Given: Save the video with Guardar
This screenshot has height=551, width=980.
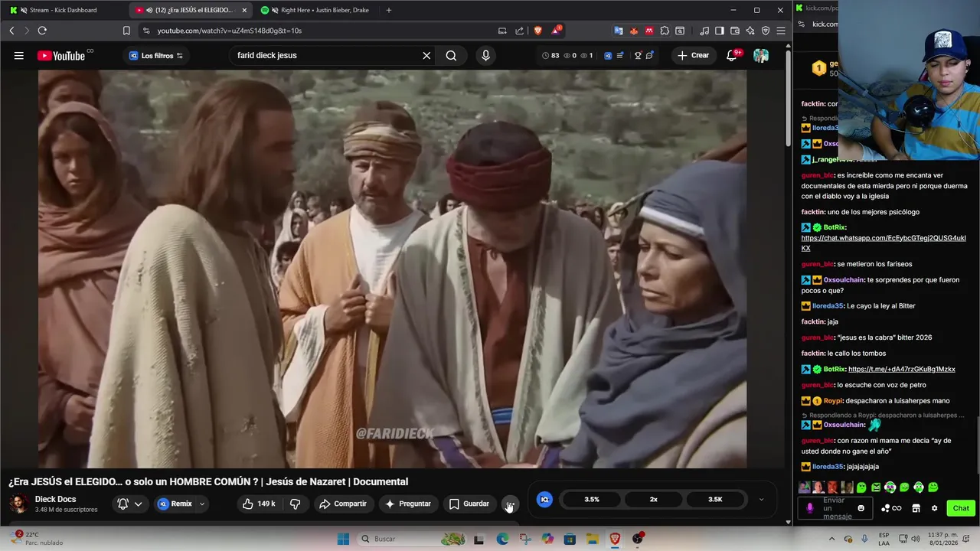Looking at the screenshot, I should (x=469, y=504).
